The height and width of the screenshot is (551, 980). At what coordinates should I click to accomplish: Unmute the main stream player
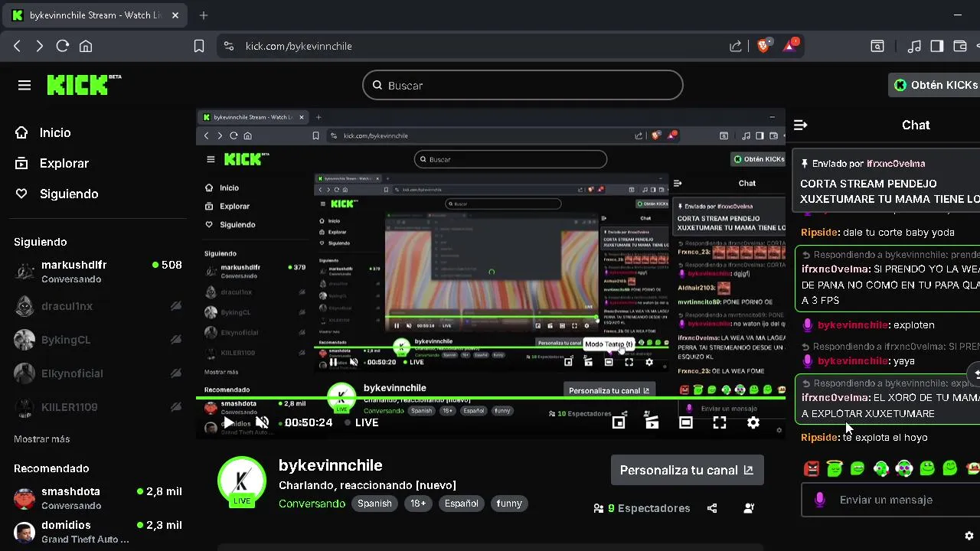(x=262, y=422)
